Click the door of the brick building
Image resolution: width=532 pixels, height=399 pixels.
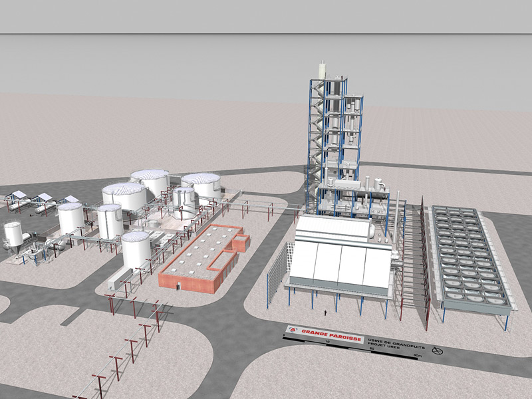[x=178, y=285]
